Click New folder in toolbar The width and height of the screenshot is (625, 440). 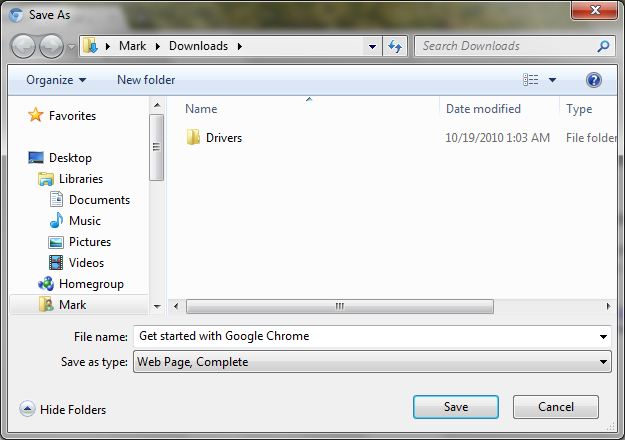(146, 80)
